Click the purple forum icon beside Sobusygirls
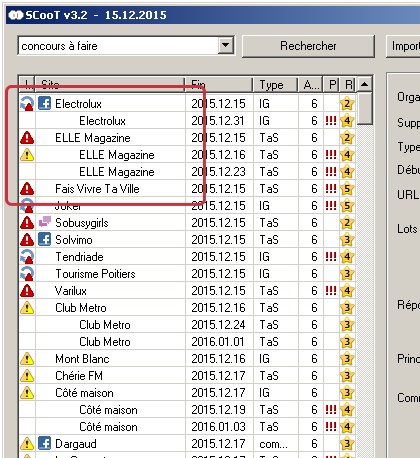420x458 pixels. [45, 221]
